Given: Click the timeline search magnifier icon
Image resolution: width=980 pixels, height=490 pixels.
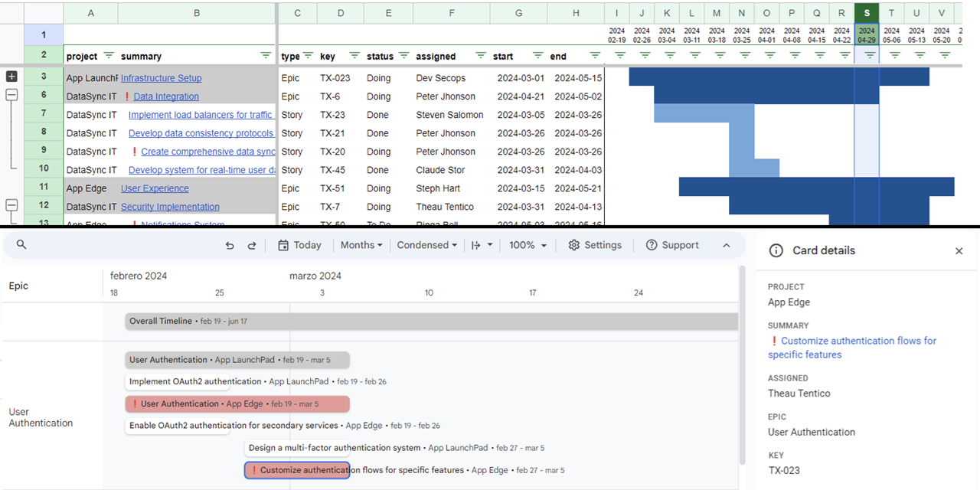Looking at the screenshot, I should pos(21,245).
